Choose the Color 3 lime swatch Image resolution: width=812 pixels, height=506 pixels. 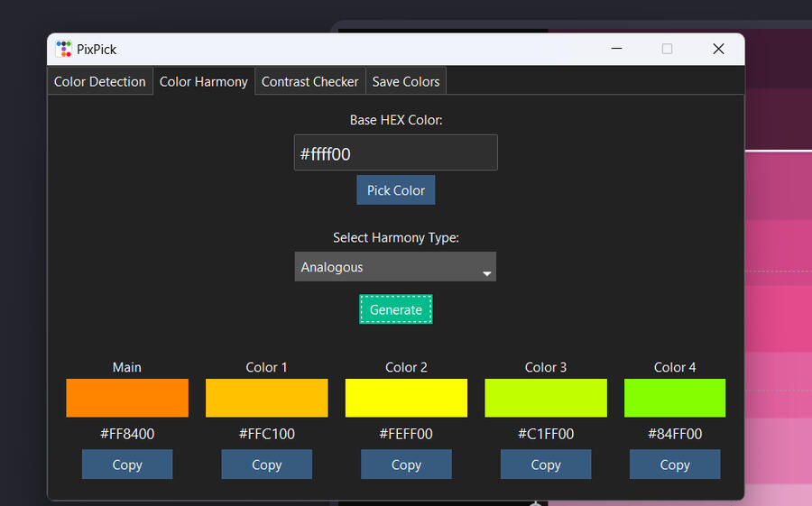[x=546, y=398]
